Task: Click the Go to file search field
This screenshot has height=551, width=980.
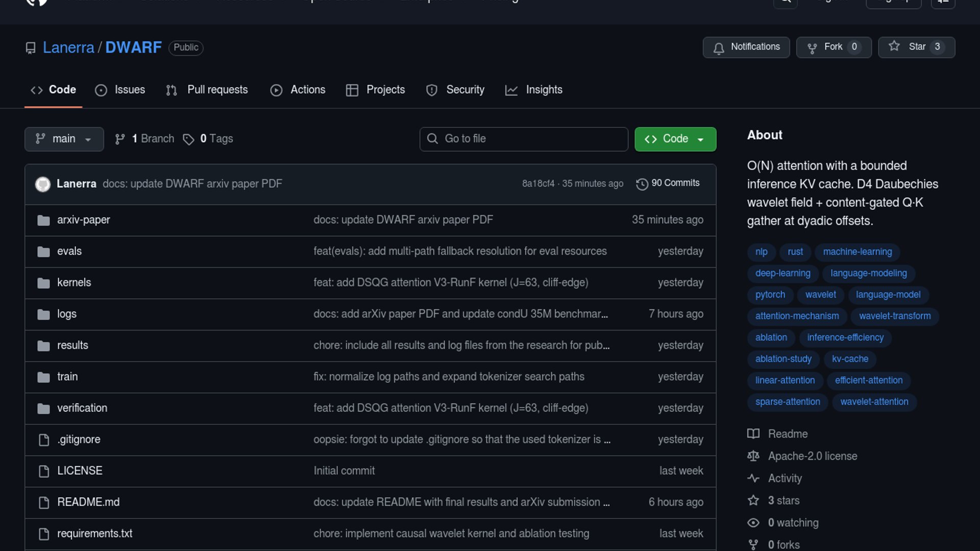Action: 524,139
